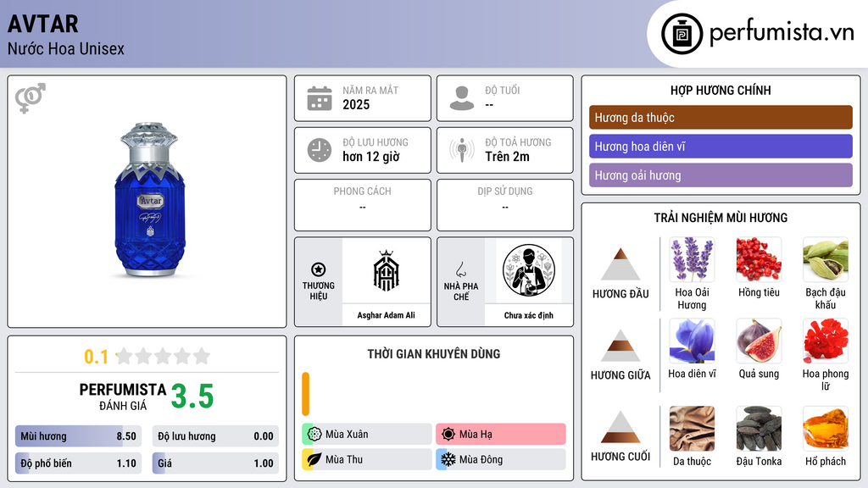
Task: Click the orange time-of-day usage bar
Action: 305,394
